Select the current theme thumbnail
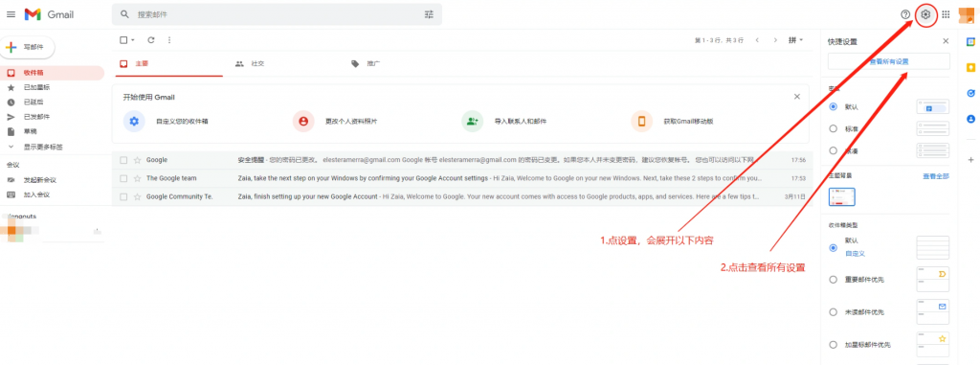 pyautogui.click(x=842, y=196)
